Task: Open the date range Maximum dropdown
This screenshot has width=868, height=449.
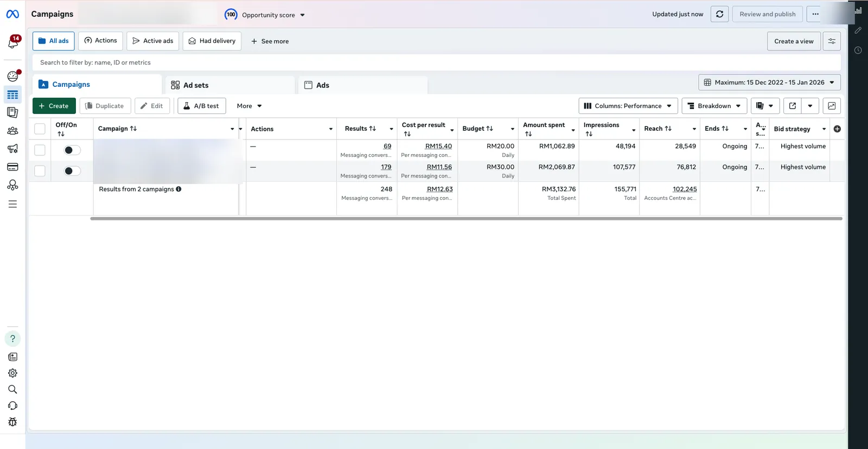Action: [769, 83]
